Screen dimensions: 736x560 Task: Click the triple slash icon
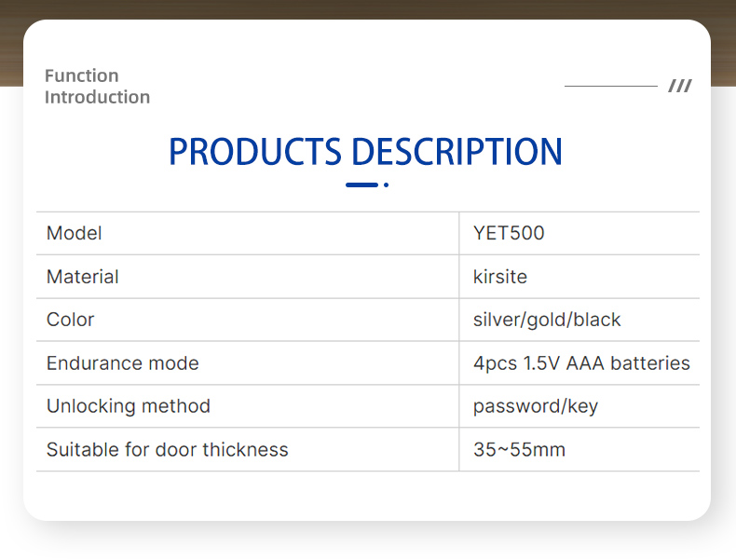point(680,87)
